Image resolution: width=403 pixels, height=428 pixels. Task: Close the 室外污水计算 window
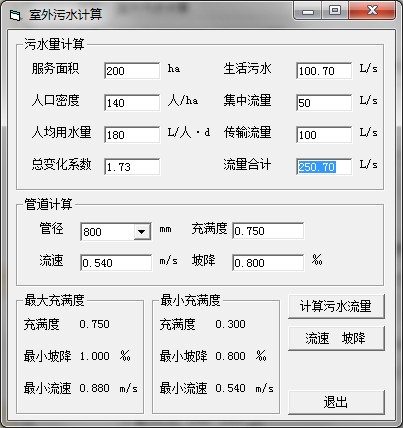tap(372, 10)
